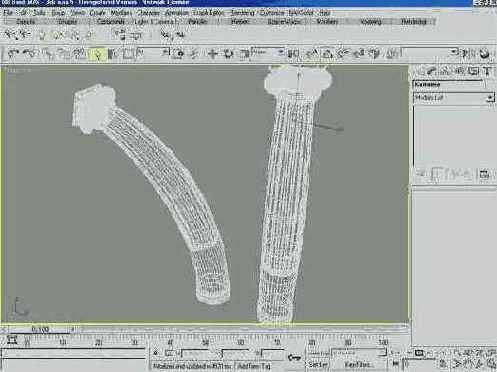
Task: Open the Key Filters dialog
Action: point(358,365)
